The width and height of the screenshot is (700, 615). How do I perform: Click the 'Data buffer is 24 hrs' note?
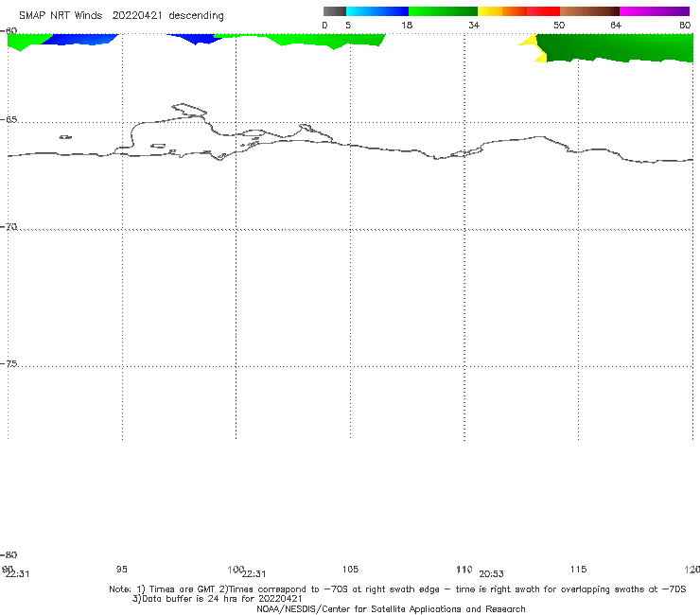217,599
